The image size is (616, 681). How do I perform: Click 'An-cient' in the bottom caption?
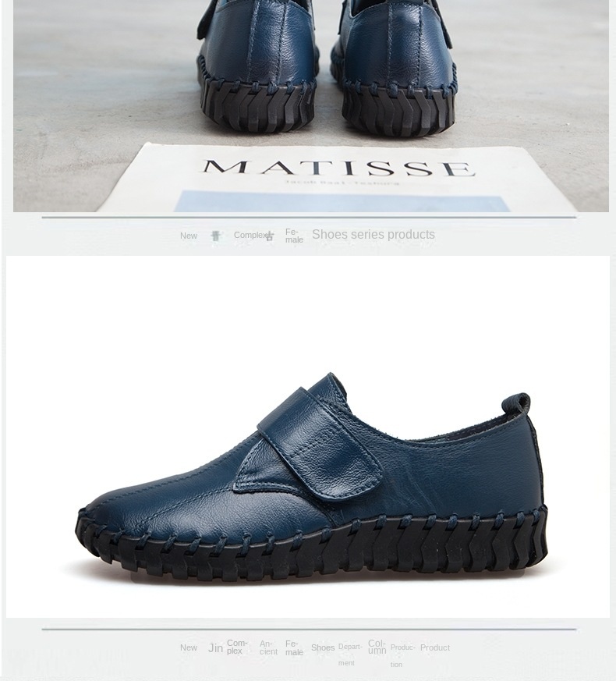[268, 647]
